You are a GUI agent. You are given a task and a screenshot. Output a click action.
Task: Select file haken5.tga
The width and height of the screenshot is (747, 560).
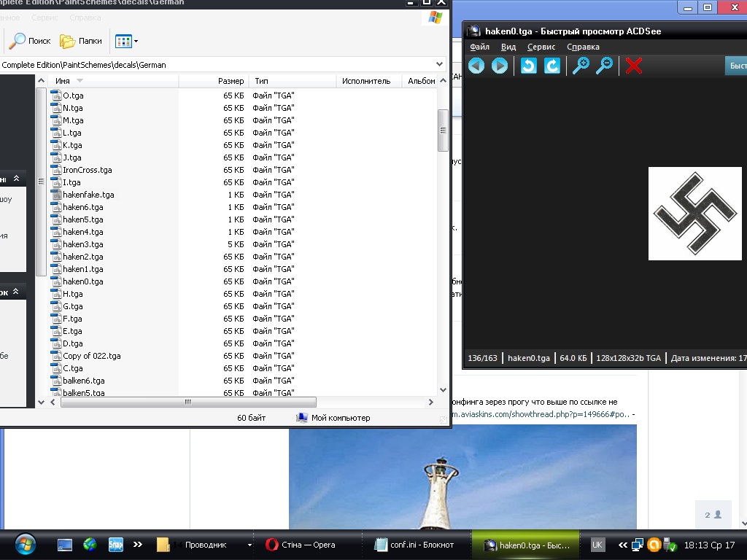[83, 219]
